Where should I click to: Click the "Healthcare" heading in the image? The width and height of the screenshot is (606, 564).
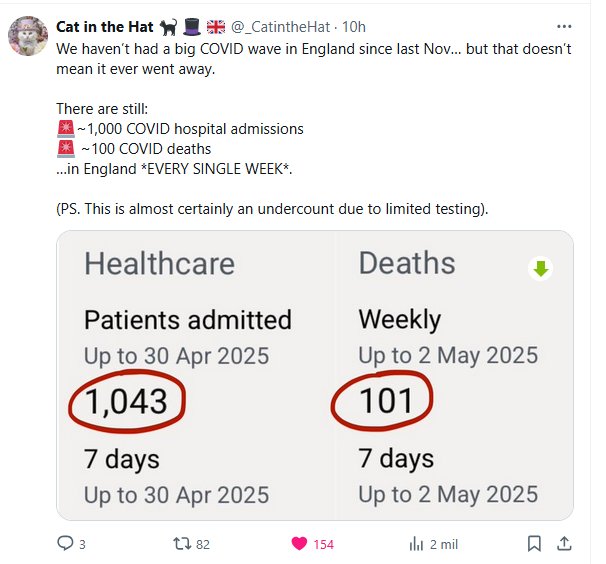click(x=159, y=263)
